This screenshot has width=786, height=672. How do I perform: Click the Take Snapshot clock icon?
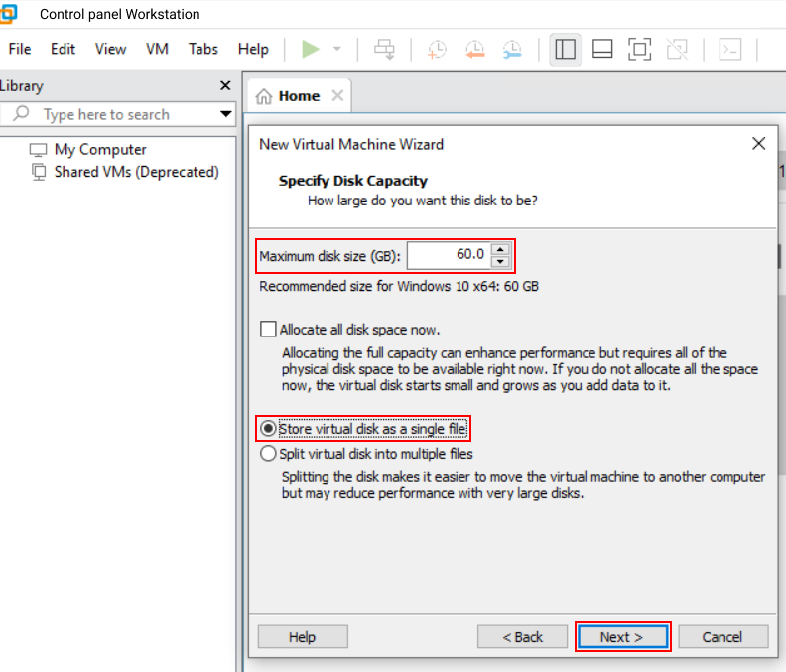pyautogui.click(x=437, y=49)
